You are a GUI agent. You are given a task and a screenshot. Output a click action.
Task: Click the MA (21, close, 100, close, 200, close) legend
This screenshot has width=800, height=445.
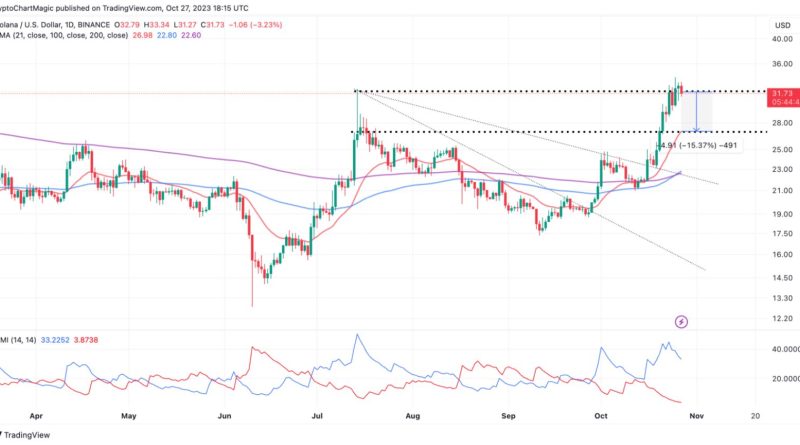click(x=64, y=35)
